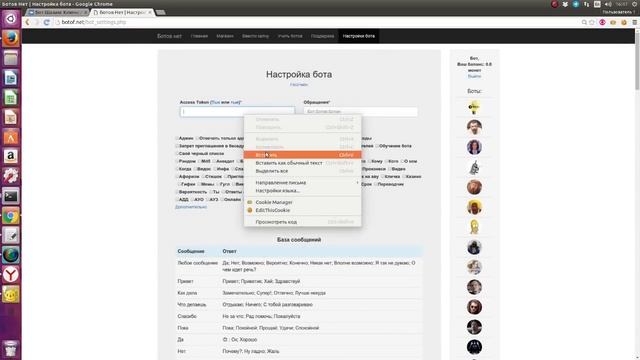Open the Trash at the dock bottom
Screen dimensions: 640x360
coord(11,349)
